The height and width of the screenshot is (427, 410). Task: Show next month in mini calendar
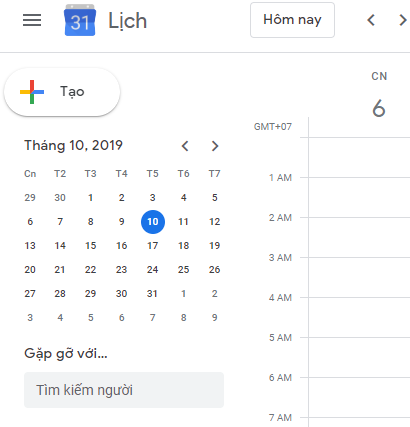[215, 146]
